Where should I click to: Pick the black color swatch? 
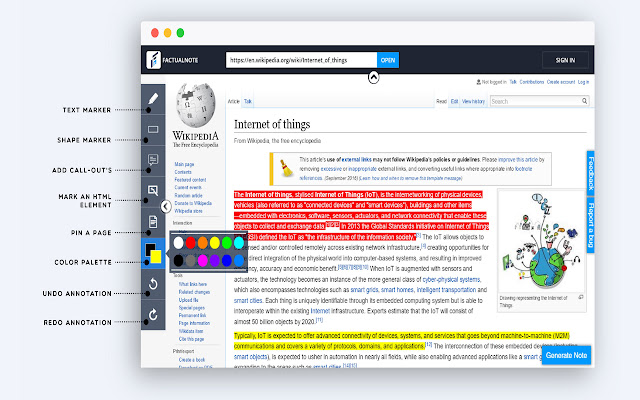point(178,260)
